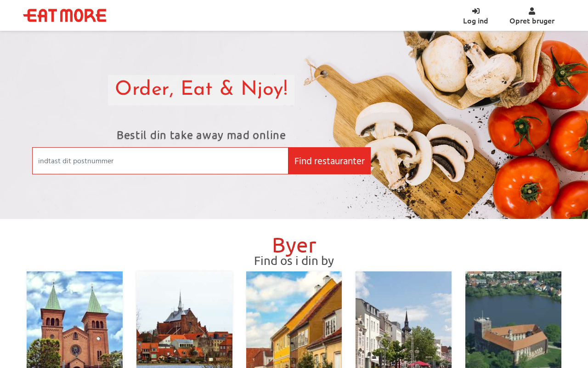Click the Bestil din take away text
The image size is (588, 368).
201,135
